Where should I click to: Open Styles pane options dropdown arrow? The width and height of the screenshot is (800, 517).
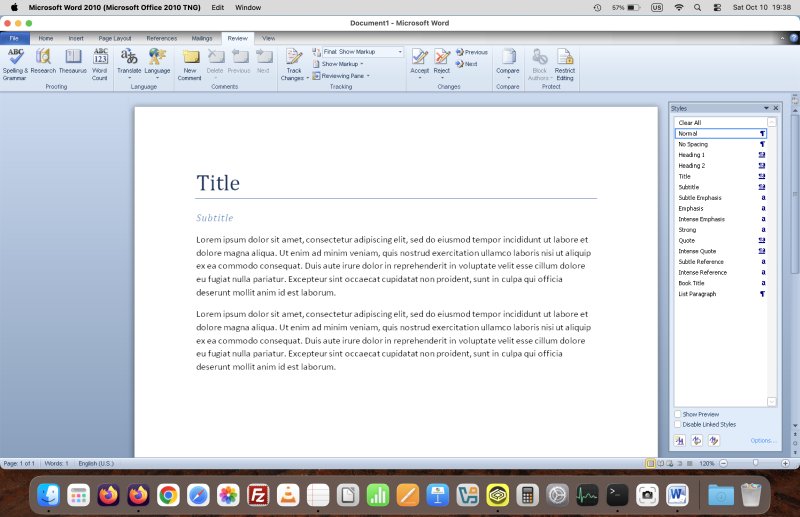coord(766,108)
